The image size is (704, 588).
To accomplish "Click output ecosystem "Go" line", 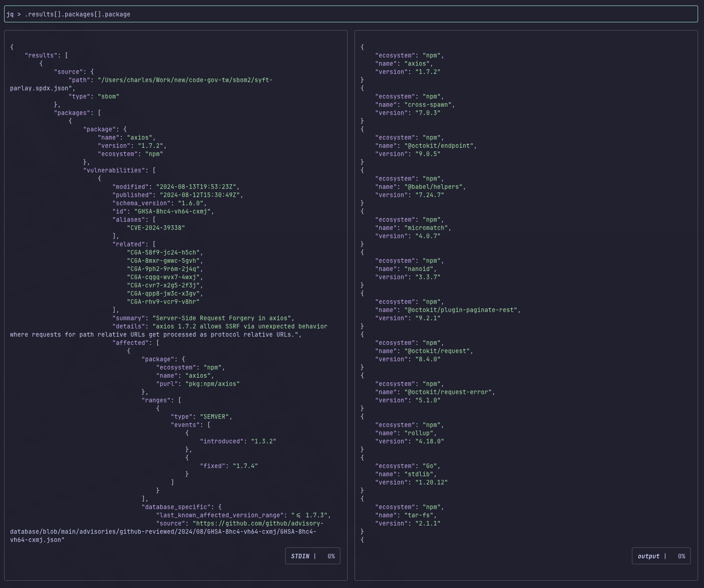I will pyautogui.click(x=408, y=466).
